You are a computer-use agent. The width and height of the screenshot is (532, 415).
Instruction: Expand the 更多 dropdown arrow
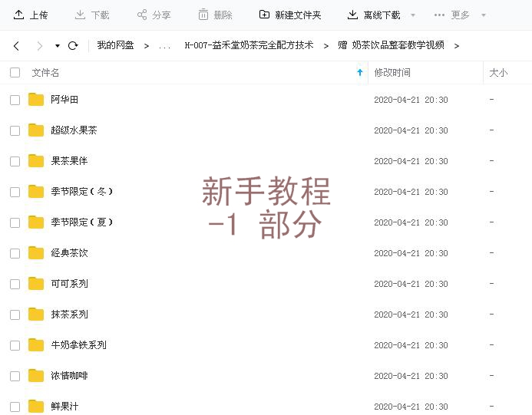point(484,15)
